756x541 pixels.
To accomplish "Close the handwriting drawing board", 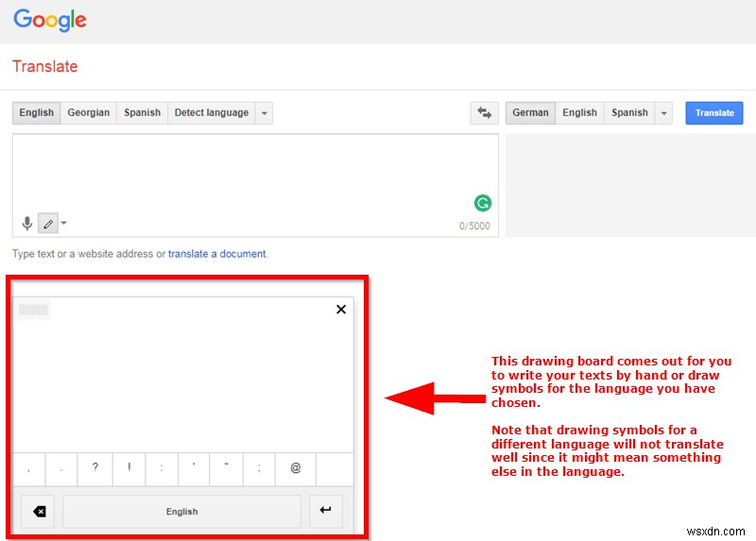I will (341, 310).
